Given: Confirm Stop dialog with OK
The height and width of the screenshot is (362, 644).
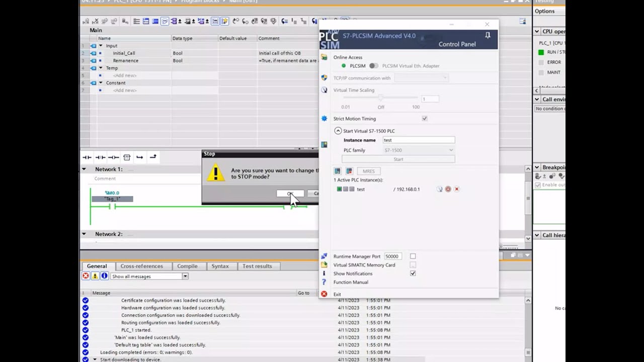Looking at the screenshot, I should click(290, 194).
